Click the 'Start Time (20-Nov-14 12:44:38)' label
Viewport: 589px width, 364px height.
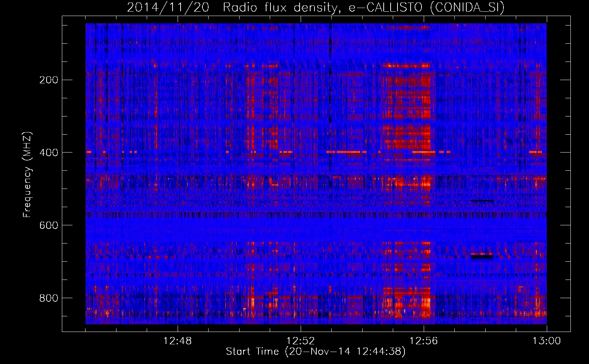tap(316, 352)
